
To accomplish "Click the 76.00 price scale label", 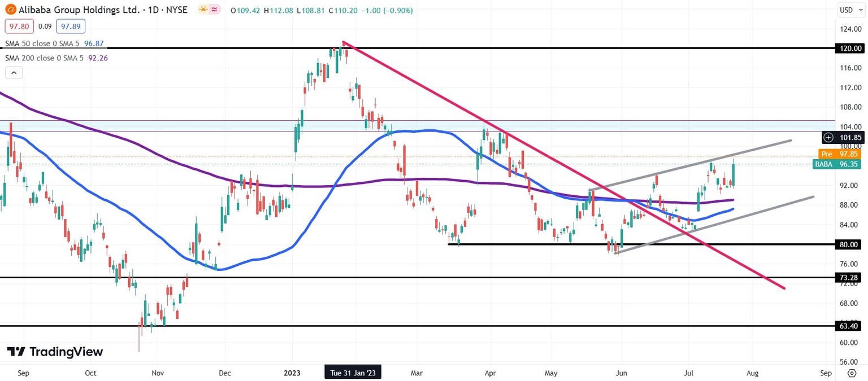I will 850,264.
